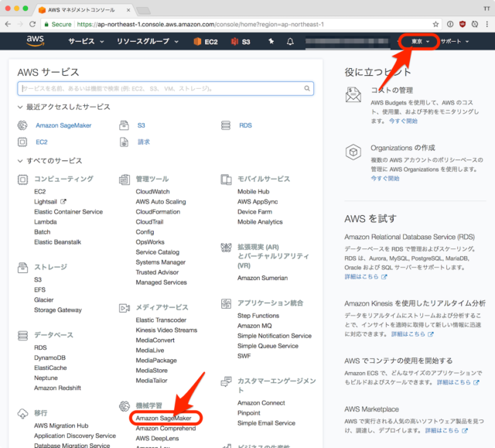
Task: Focus the AWS service search field
Action: point(166,88)
